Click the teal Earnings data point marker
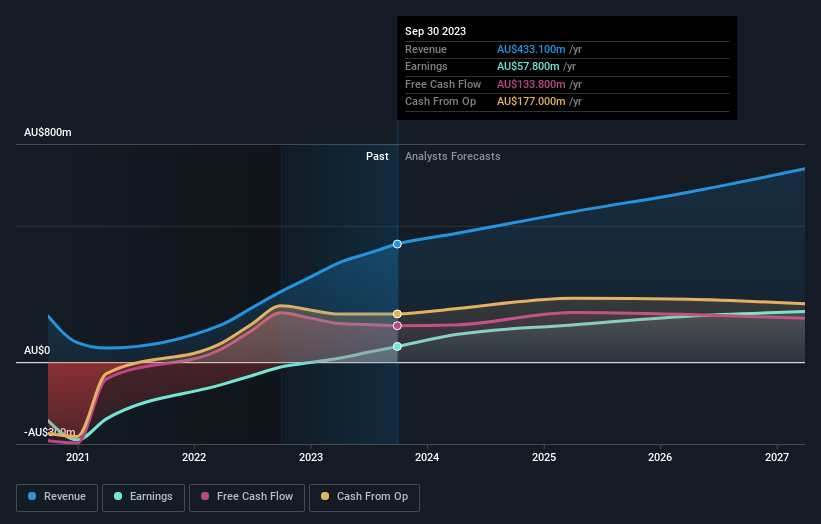The image size is (821, 524). tap(397, 346)
